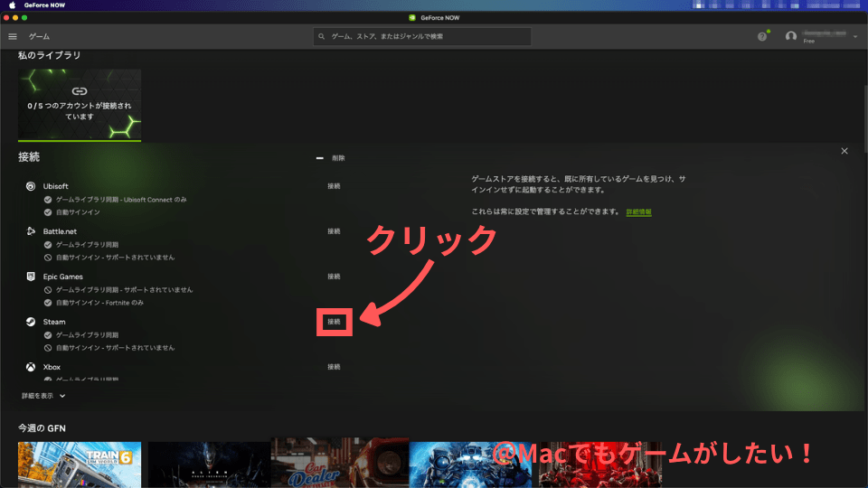
Task: Open the connected accounts library tile
Action: pyautogui.click(x=80, y=105)
